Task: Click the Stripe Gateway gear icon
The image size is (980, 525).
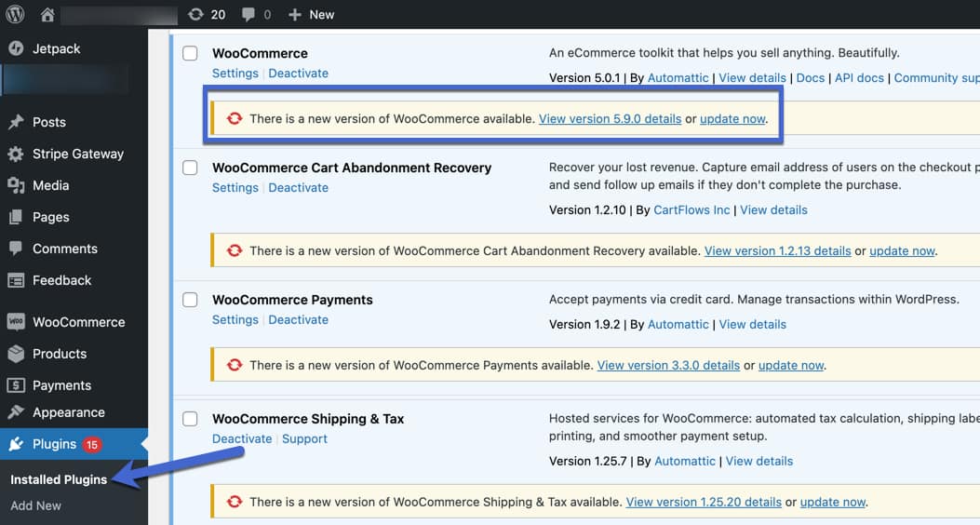Action: 16,154
